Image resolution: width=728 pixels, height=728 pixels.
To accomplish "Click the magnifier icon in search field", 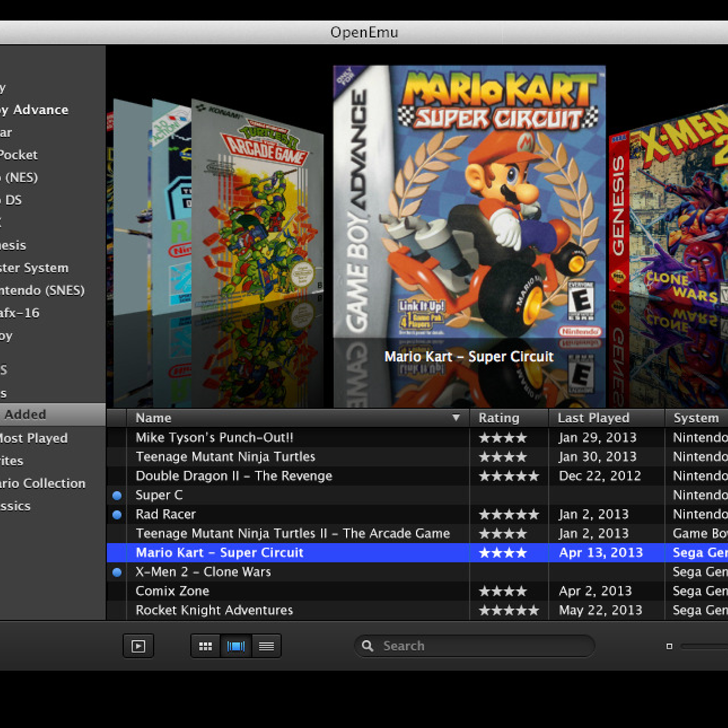I will coord(367,646).
